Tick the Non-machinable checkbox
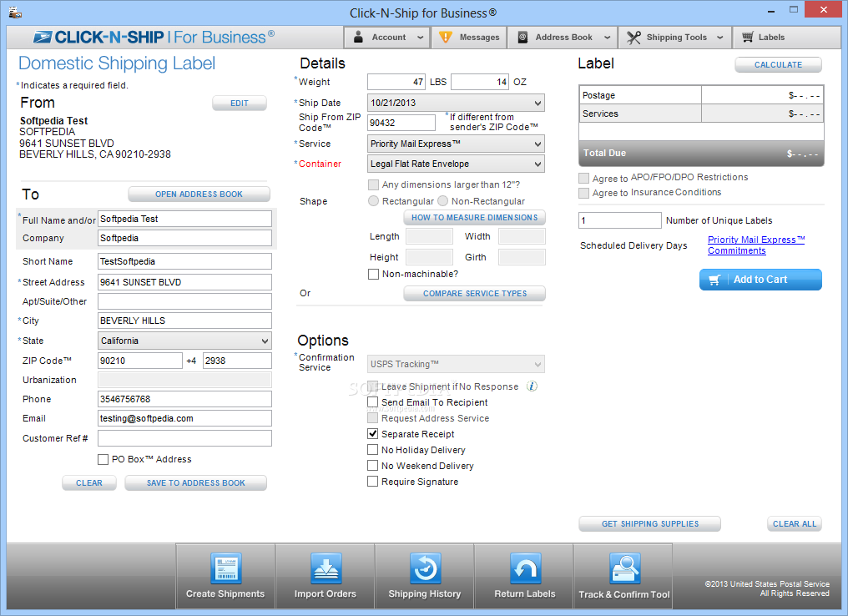 (373, 275)
